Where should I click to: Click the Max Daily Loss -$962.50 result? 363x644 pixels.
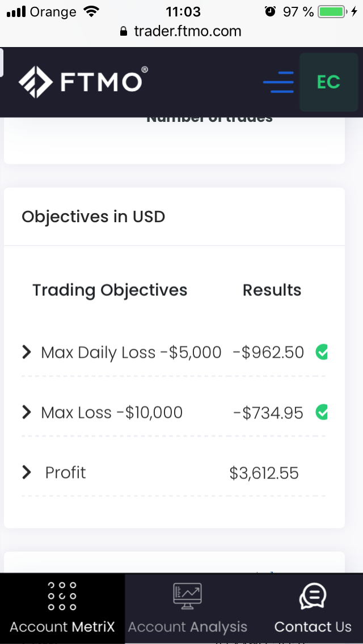tap(268, 353)
